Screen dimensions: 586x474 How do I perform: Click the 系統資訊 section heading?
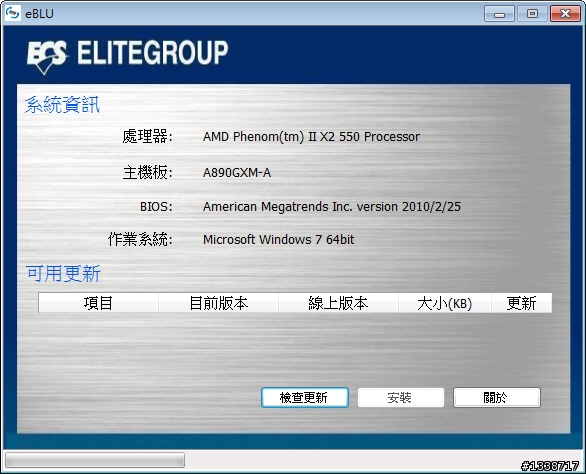click(62, 104)
